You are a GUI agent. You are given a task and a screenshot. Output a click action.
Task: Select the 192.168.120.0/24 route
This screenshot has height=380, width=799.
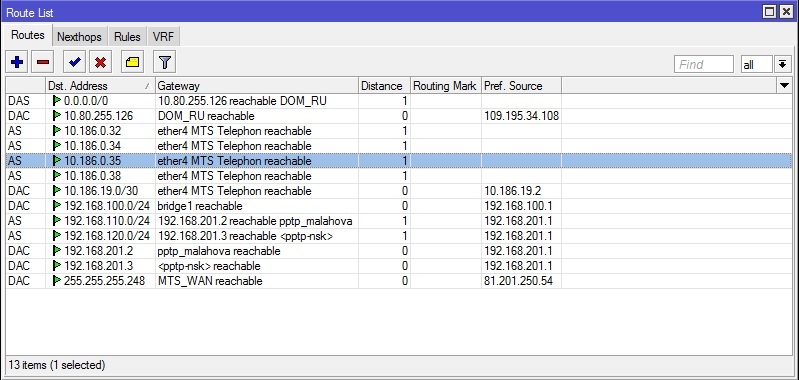(398, 236)
